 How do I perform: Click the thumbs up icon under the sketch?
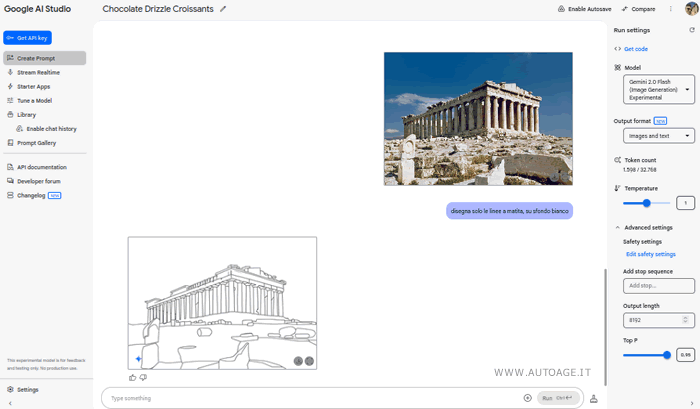coord(133,377)
